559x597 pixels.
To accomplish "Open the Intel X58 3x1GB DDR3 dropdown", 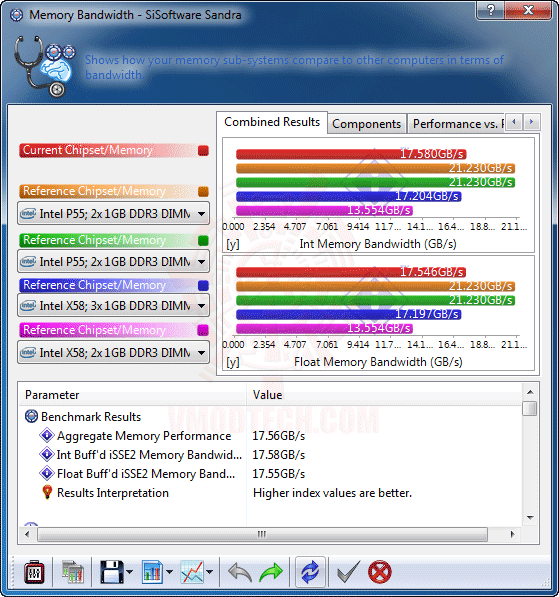I will [113, 306].
